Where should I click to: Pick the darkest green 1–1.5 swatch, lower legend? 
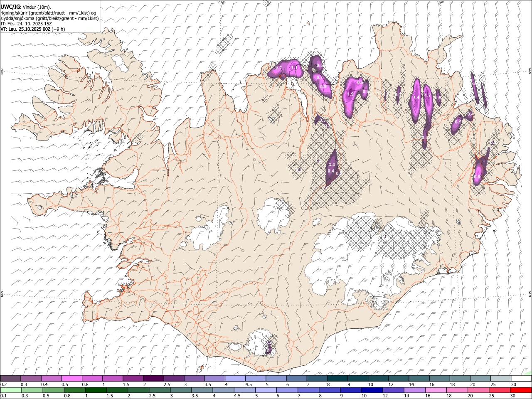pyautogui.click(x=96, y=390)
